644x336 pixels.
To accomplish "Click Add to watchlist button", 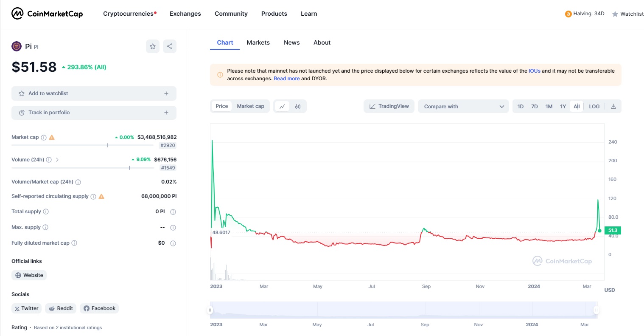I will pos(94,93).
